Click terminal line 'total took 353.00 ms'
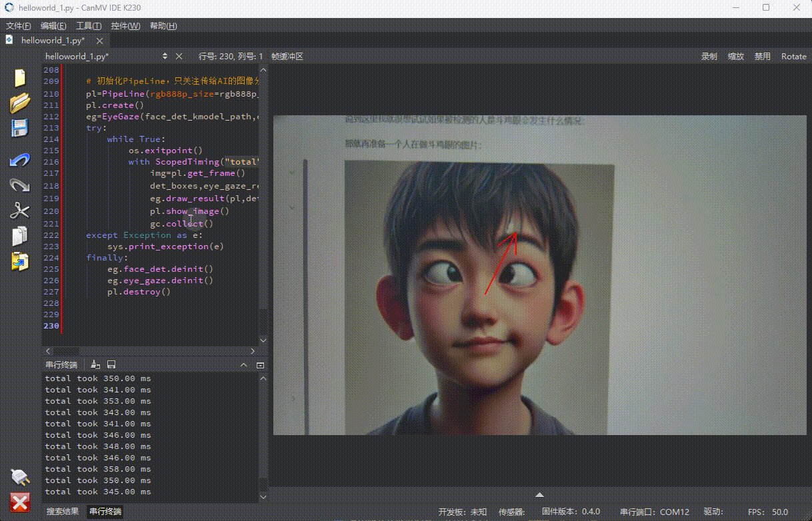The width and height of the screenshot is (812, 521). 98,401
